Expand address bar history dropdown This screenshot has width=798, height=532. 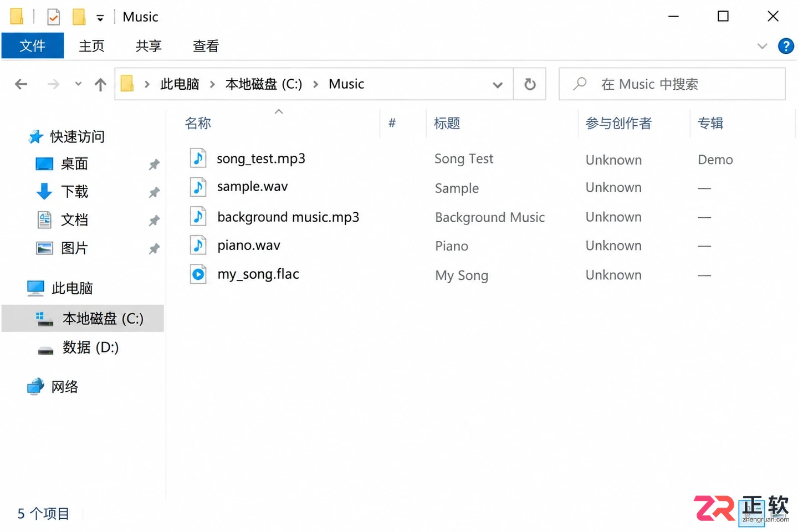498,85
